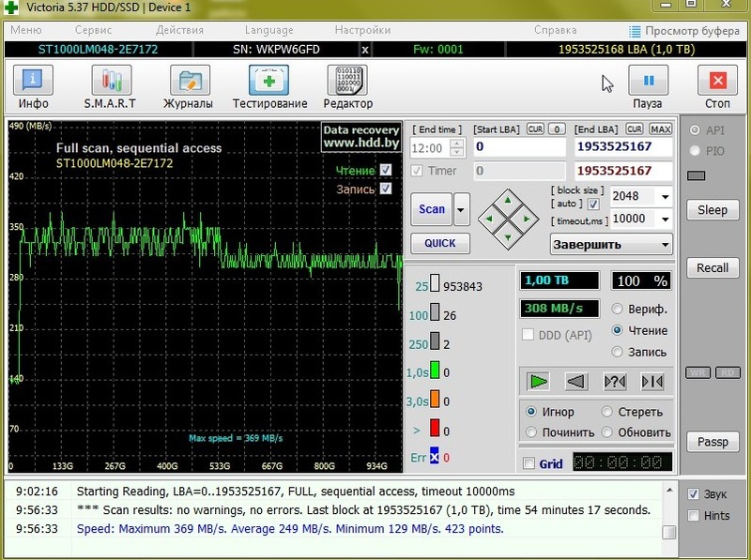This screenshot has height=560, width=751.
Task: Select the Запись write mode radio button
Action: 618,352
